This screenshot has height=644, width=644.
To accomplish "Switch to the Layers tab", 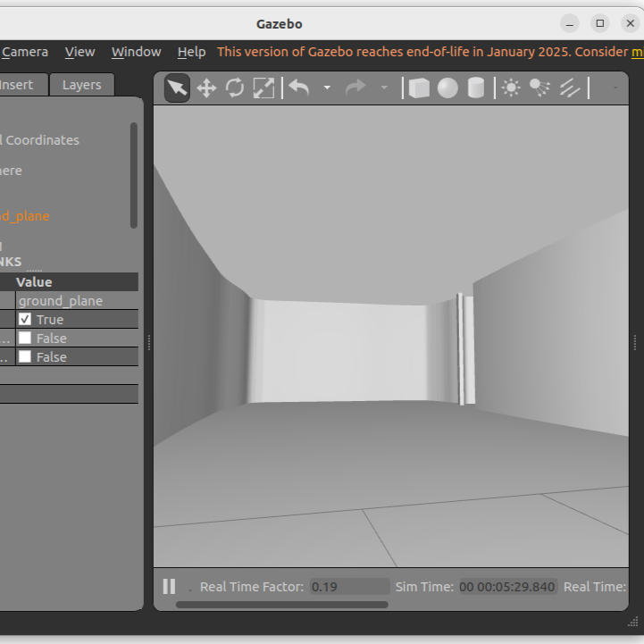I will click(81, 85).
